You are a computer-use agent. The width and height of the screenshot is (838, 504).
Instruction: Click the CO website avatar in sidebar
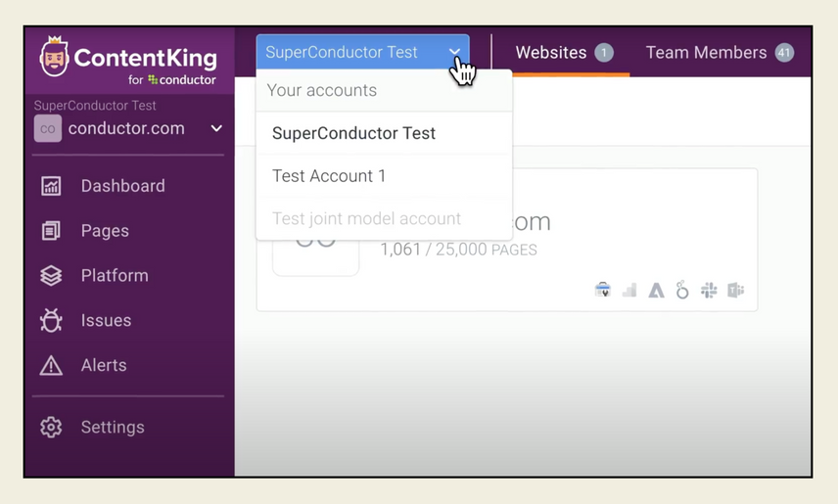click(x=48, y=128)
